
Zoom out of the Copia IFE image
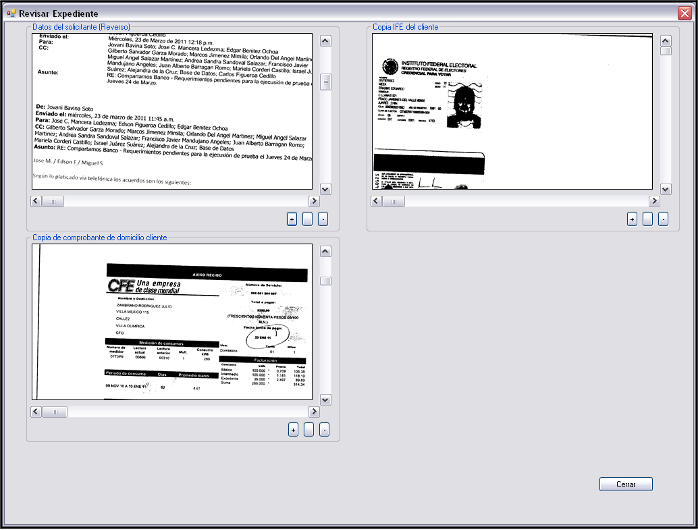663,219
